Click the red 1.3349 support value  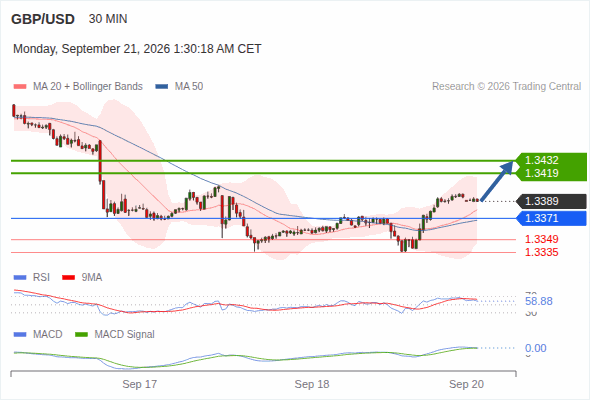541,239
